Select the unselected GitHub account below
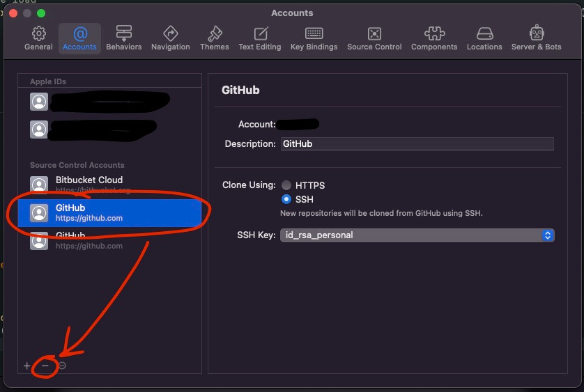The width and height of the screenshot is (584, 392). [110, 241]
